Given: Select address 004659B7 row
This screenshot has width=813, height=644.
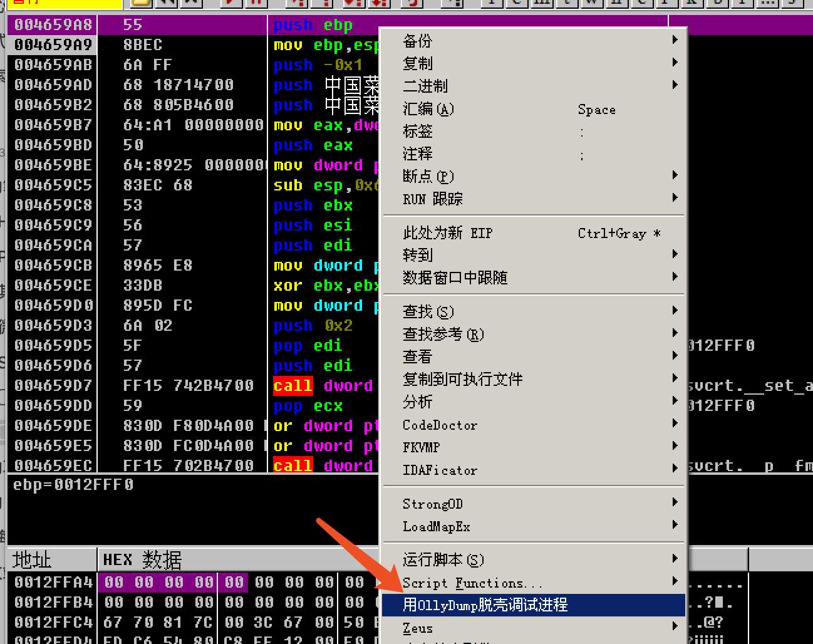Looking at the screenshot, I should coord(53,125).
